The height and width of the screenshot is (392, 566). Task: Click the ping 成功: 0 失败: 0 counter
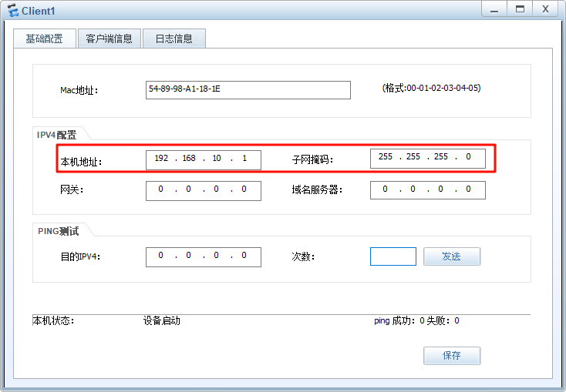tap(416, 320)
